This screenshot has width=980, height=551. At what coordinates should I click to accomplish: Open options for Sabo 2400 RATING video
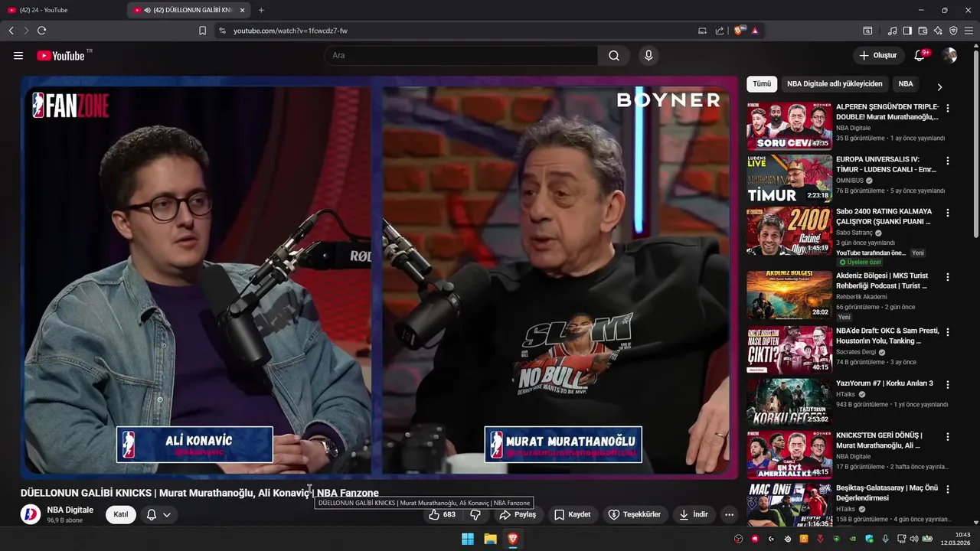click(948, 214)
